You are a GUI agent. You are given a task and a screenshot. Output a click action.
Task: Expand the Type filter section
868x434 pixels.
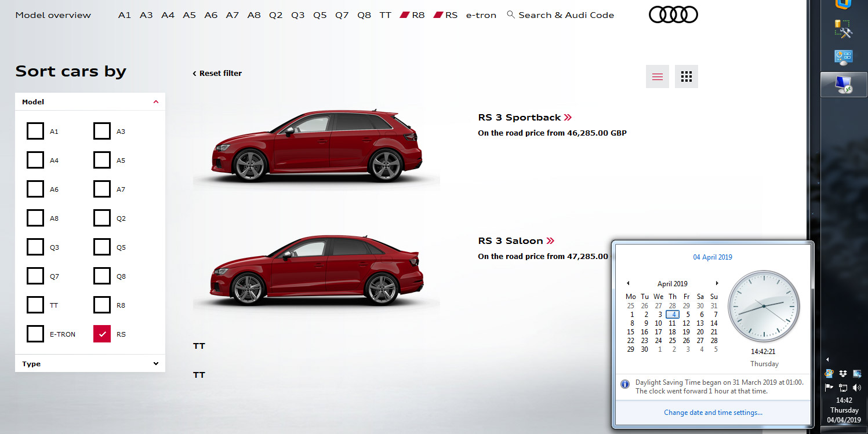[x=90, y=363]
